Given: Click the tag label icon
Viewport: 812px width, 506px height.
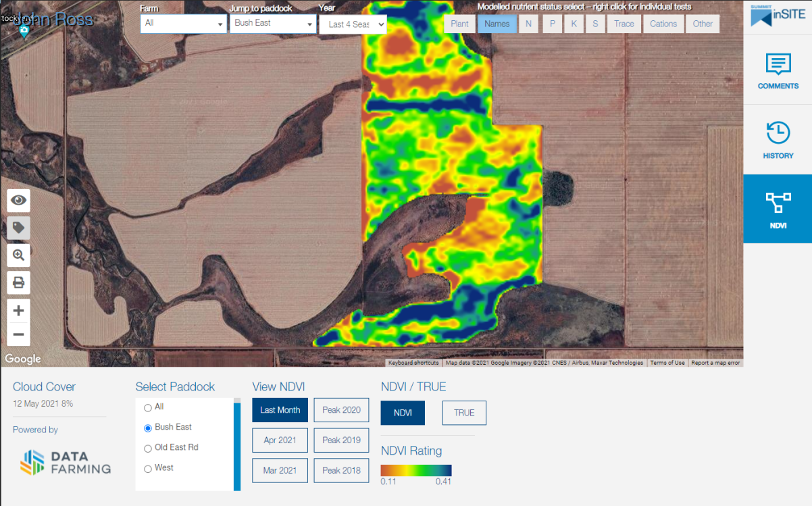Looking at the screenshot, I should tap(19, 228).
